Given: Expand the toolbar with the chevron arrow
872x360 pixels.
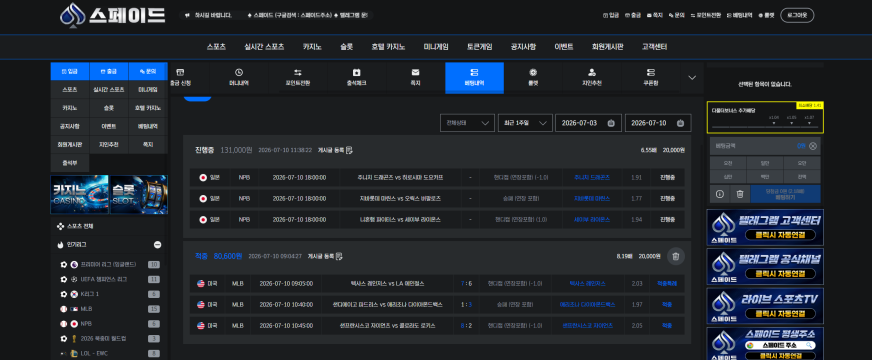Looking at the screenshot, I should click(x=692, y=78).
